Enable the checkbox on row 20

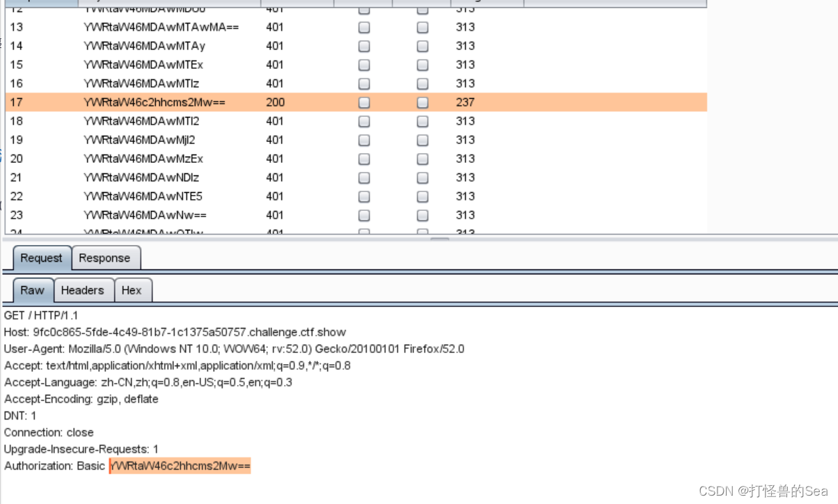tap(363, 158)
